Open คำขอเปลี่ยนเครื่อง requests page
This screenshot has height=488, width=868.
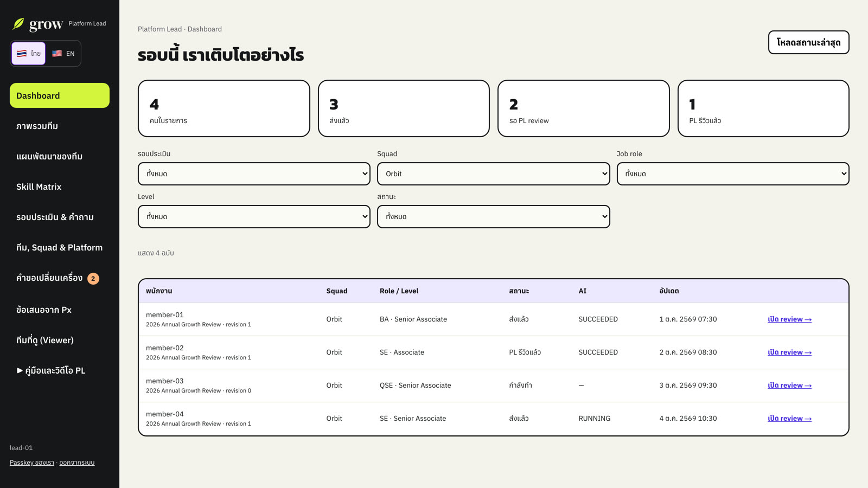pos(60,278)
